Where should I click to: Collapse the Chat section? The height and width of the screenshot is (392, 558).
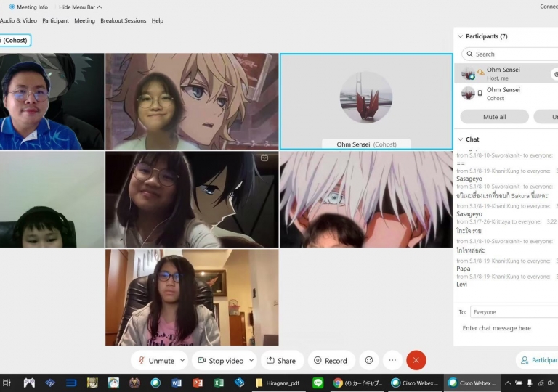pyautogui.click(x=460, y=139)
